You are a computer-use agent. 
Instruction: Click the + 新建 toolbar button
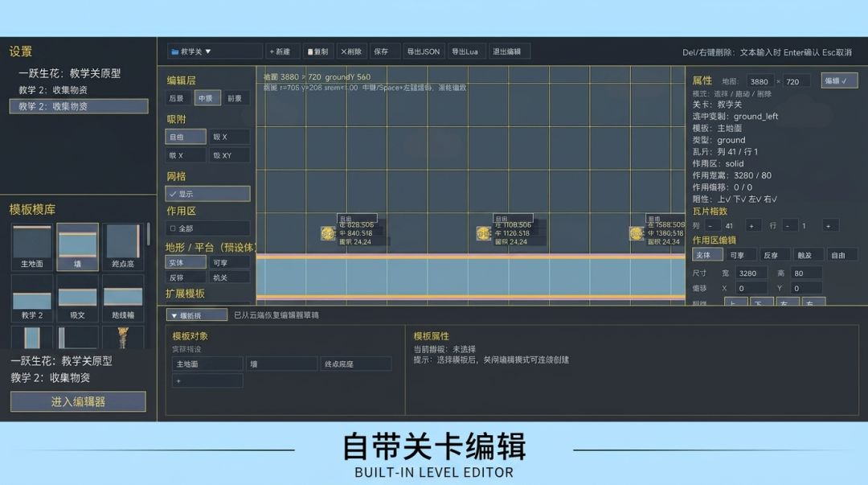(x=282, y=51)
